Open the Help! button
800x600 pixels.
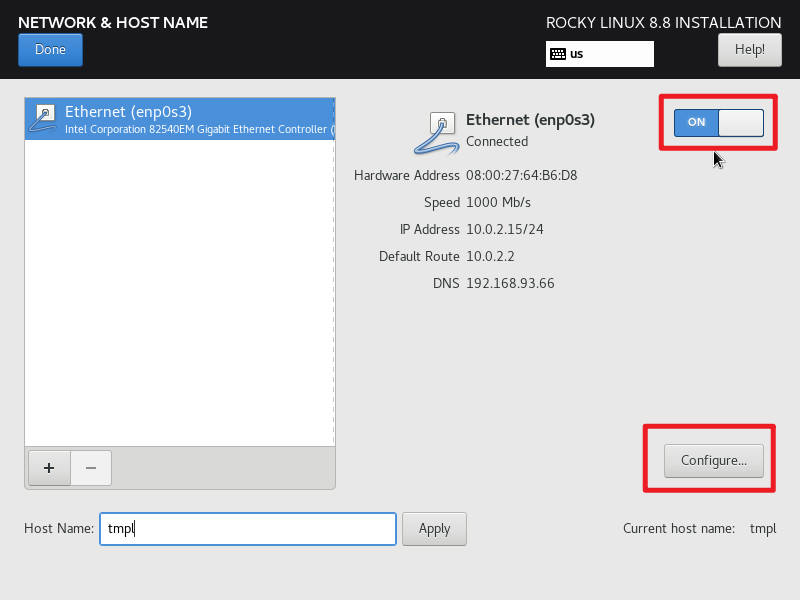click(x=749, y=50)
